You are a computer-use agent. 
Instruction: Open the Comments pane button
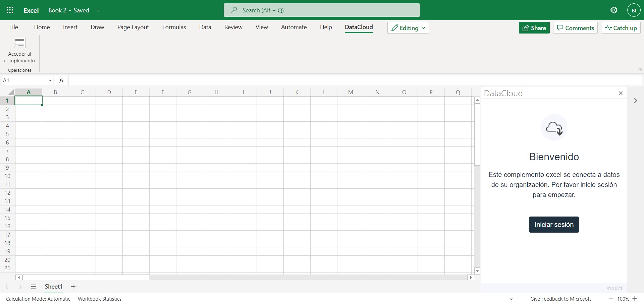click(x=575, y=28)
